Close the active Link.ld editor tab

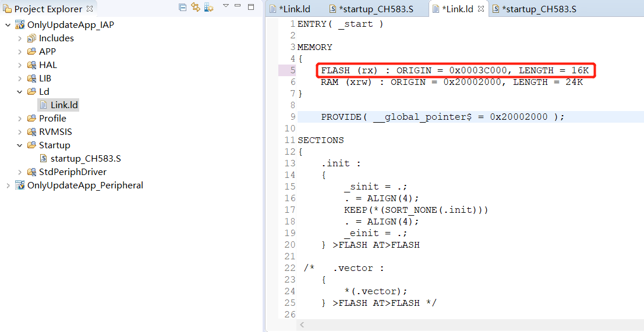click(x=481, y=9)
